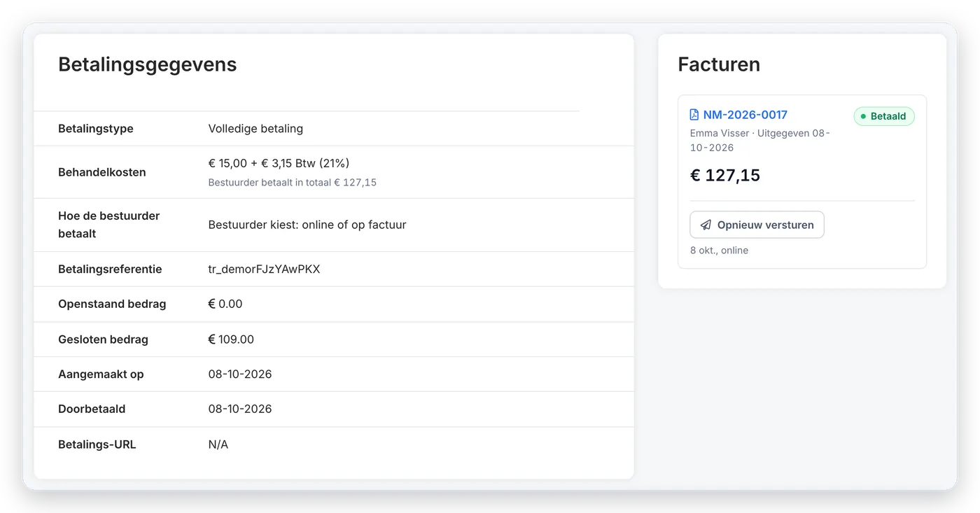980x513 pixels.
Task: Click 'Bestuurder betaalt in totaal € 127,15' note
Action: point(293,183)
